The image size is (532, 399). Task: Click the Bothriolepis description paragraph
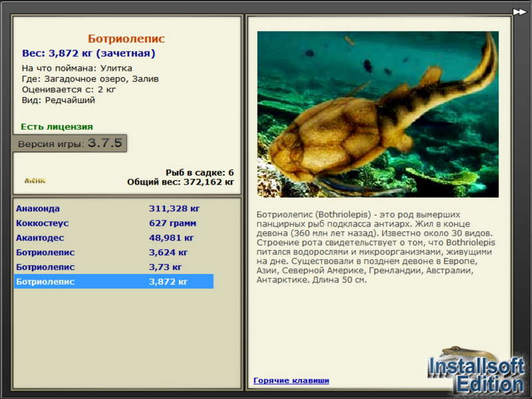tap(376, 247)
